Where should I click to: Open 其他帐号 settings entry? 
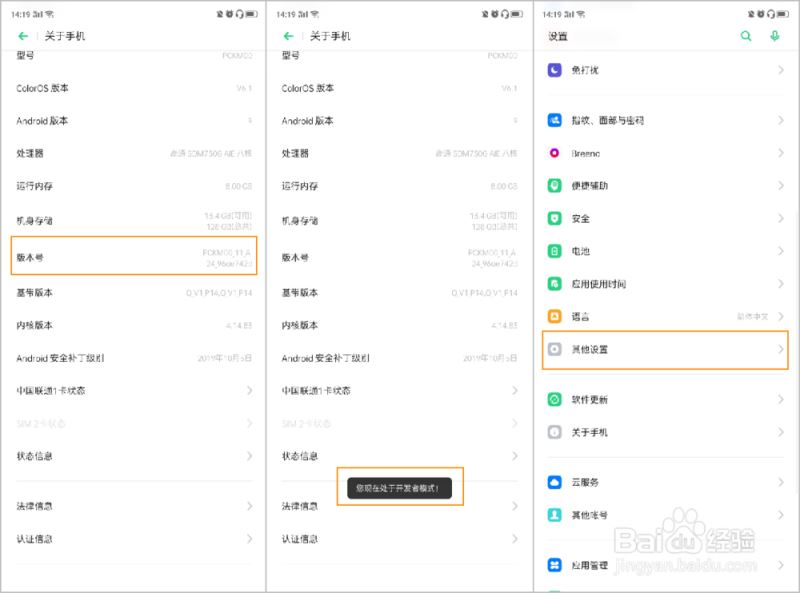pyautogui.click(x=665, y=515)
